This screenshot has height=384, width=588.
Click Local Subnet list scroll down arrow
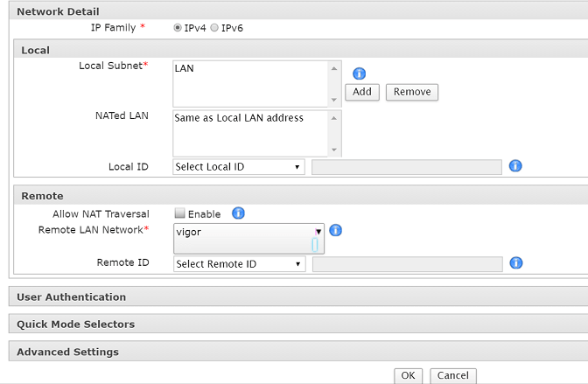click(x=334, y=100)
